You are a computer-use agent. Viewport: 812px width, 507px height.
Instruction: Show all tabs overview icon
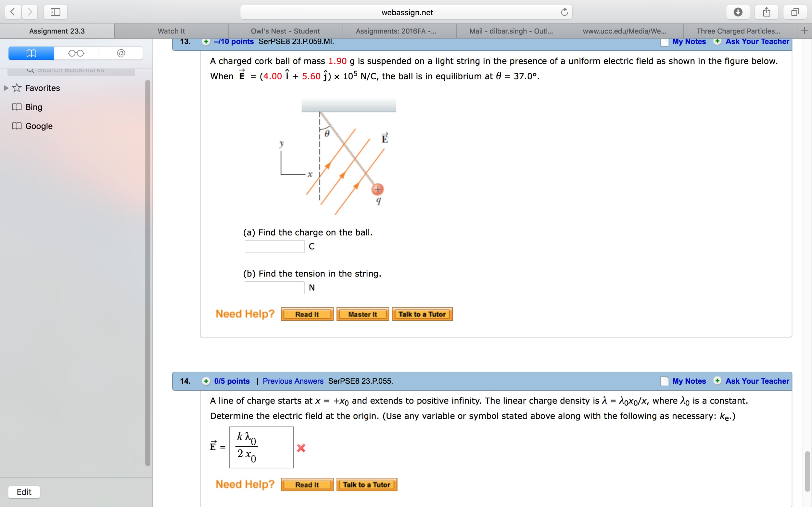[795, 12]
